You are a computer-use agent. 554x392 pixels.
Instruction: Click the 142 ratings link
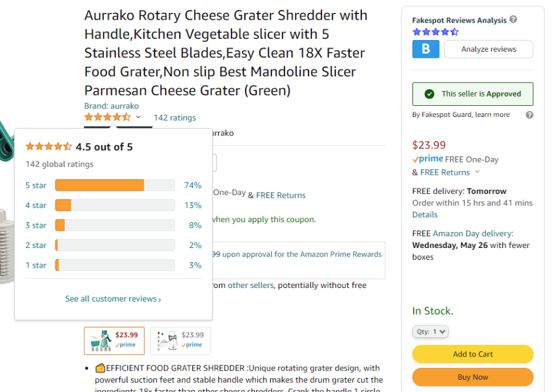(175, 118)
